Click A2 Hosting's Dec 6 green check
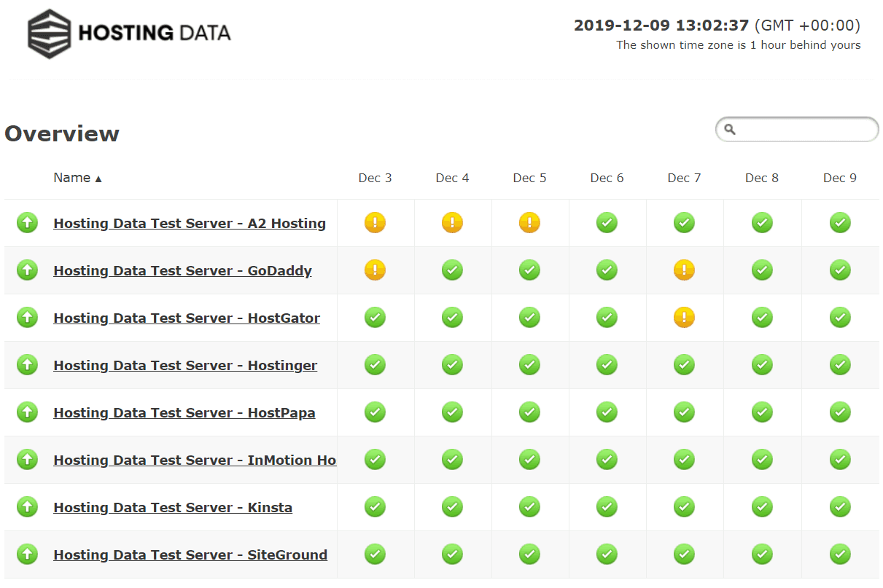 coord(607,223)
